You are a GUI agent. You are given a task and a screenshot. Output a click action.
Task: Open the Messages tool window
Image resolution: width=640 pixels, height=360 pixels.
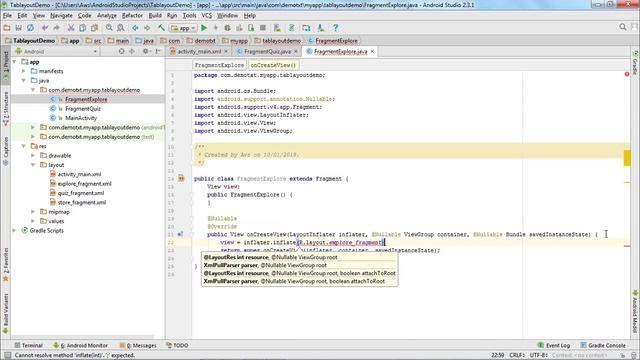pos(138,345)
